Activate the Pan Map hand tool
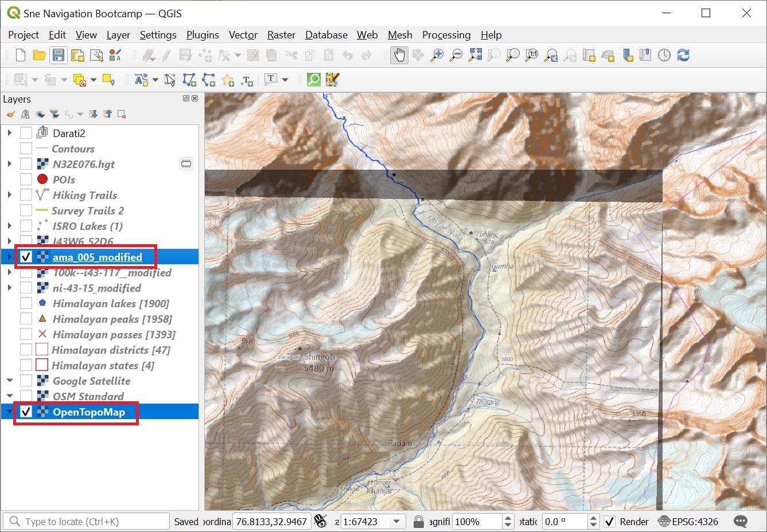This screenshot has width=767, height=532. point(399,55)
